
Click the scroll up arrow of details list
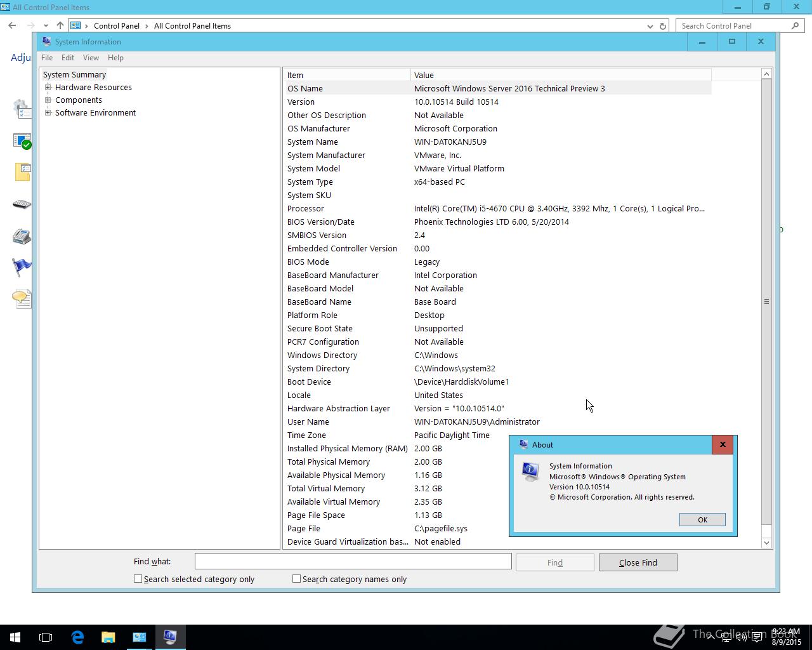coord(766,74)
